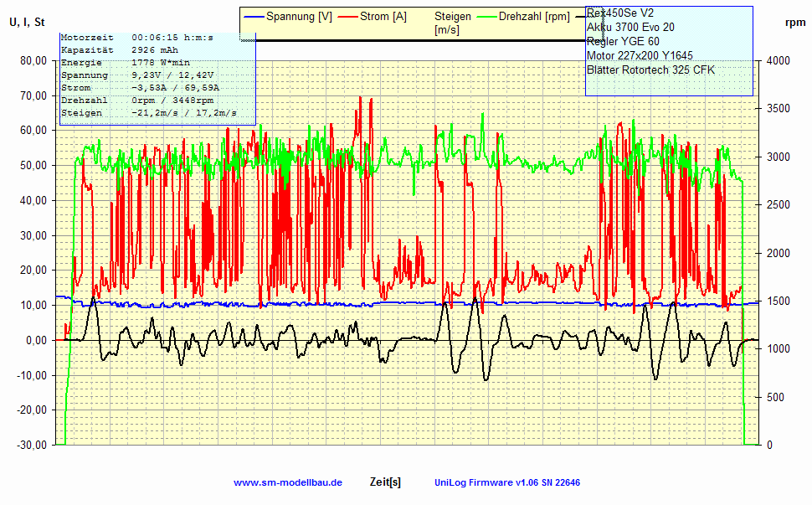Image resolution: width=812 pixels, height=505 pixels.
Task: Click the 80,00 left axis label
Action: point(33,60)
